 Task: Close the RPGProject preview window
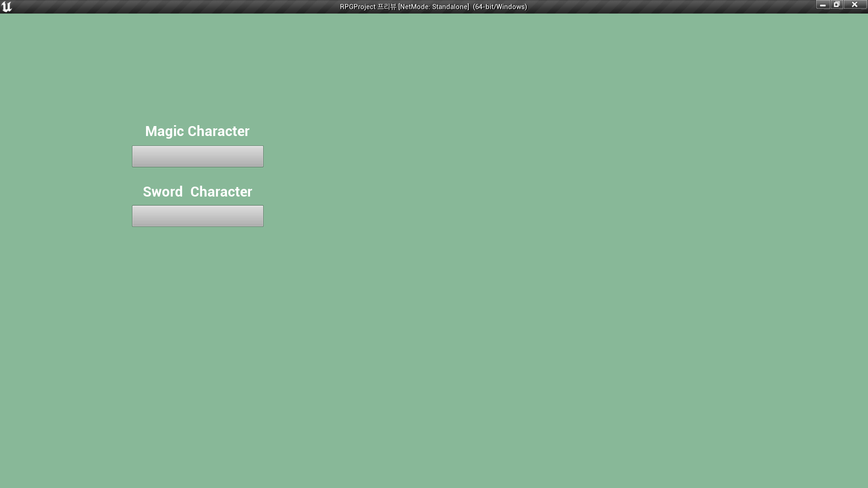coord(854,5)
